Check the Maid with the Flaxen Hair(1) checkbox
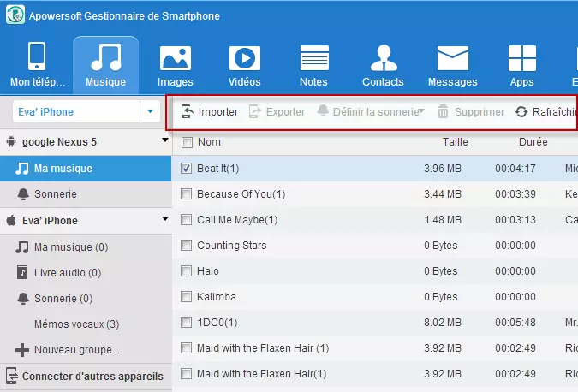 pyautogui.click(x=186, y=374)
